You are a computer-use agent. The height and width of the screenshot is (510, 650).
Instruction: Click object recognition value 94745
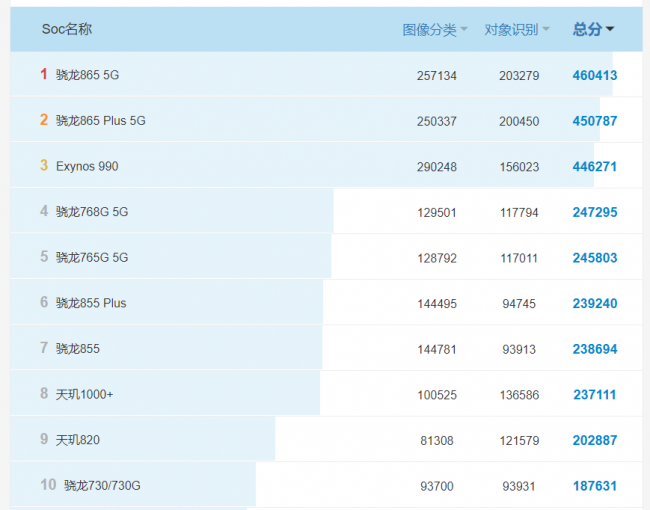tap(519, 304)
